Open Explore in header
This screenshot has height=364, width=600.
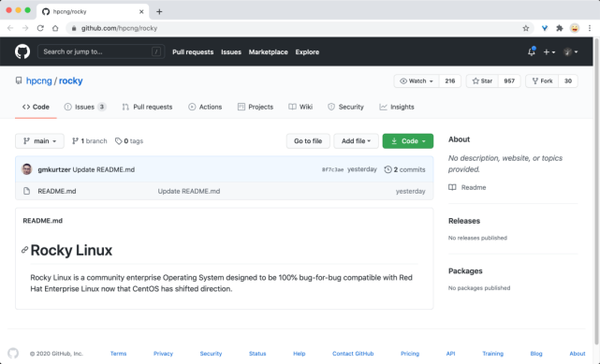click(x=307, y=52)
